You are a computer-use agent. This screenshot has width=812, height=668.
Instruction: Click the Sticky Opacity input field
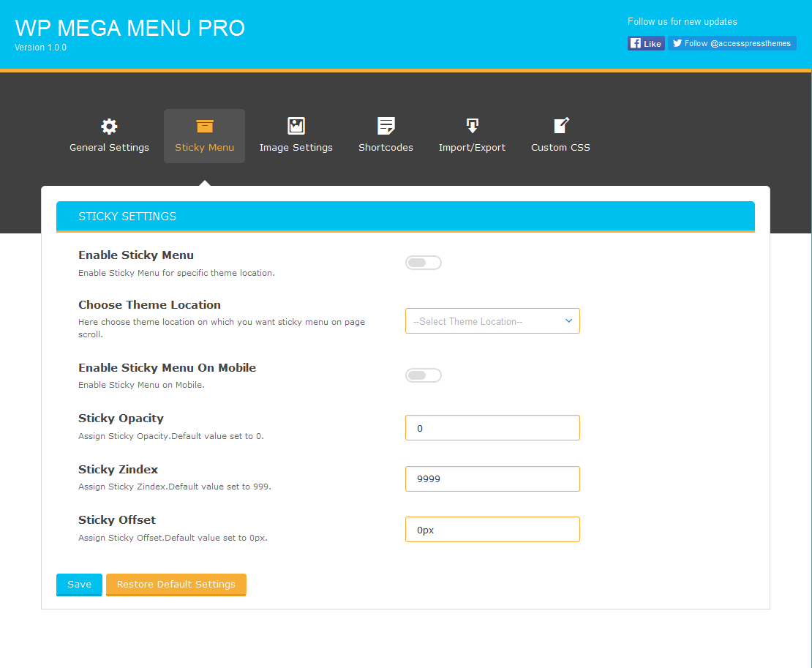click(x=492, y=428)
